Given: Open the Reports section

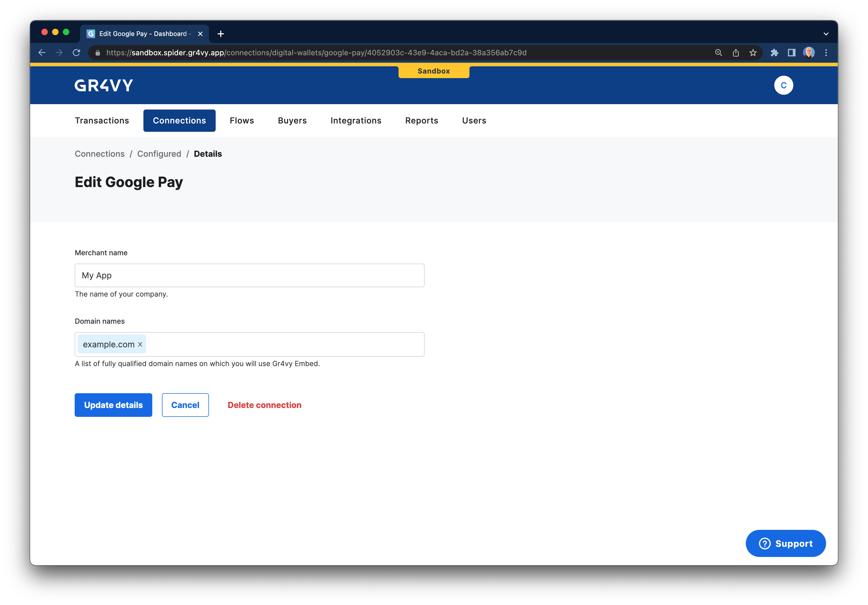Looking at the screenshot, I should pyautogui.click(x=422, y=120).
